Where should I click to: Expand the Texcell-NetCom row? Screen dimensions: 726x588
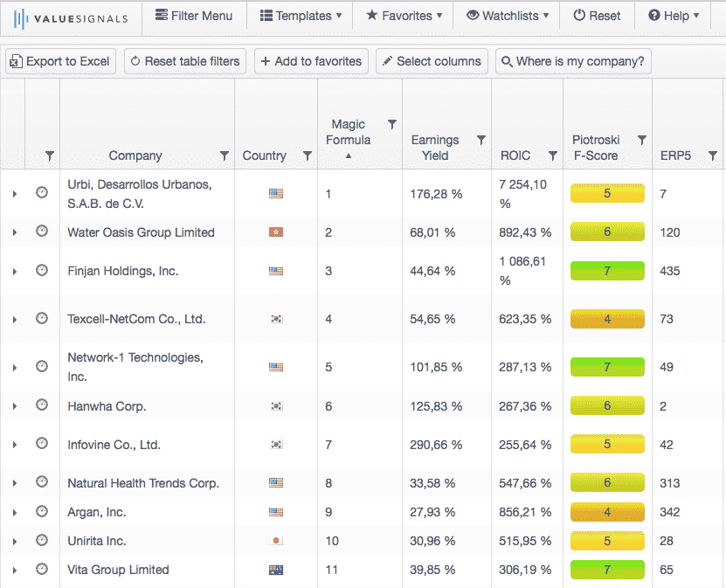pyautogui.click(x=14, y=320)
